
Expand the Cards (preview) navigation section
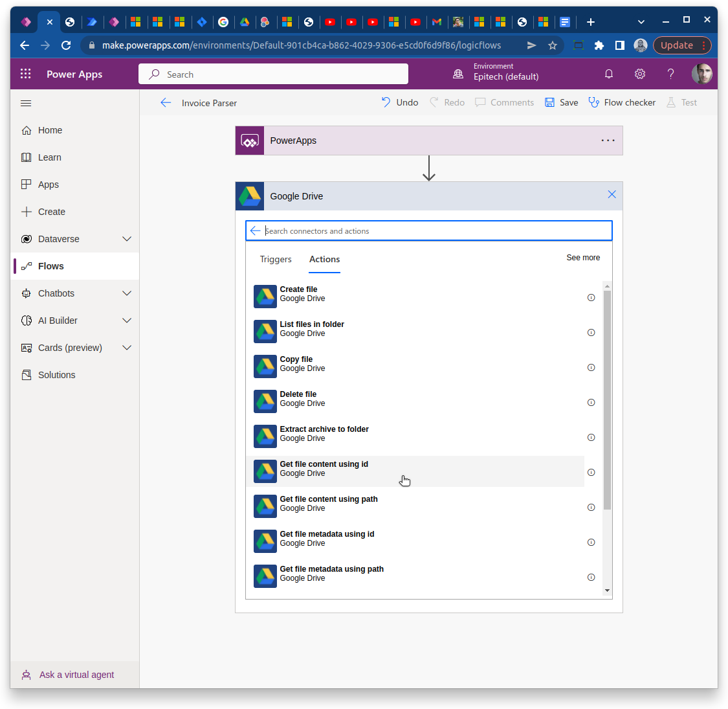pyautogui.click(x=126, y=348)
